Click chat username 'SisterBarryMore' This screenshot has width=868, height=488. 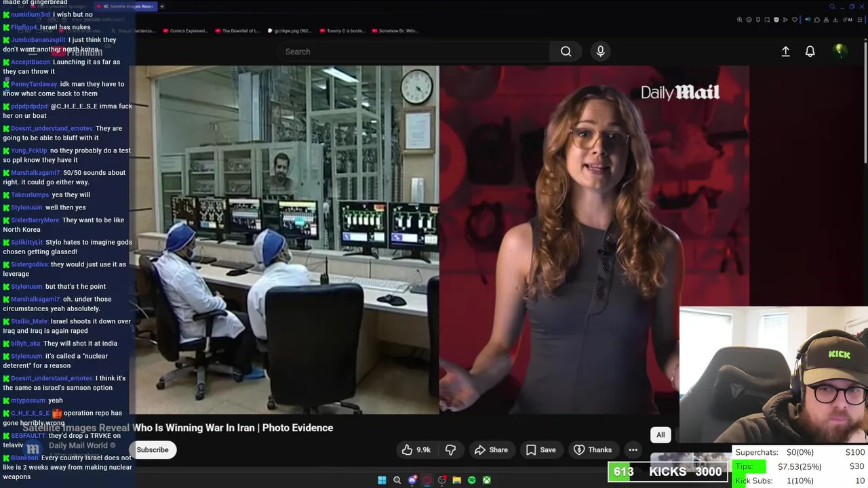[x=35, y=220]
